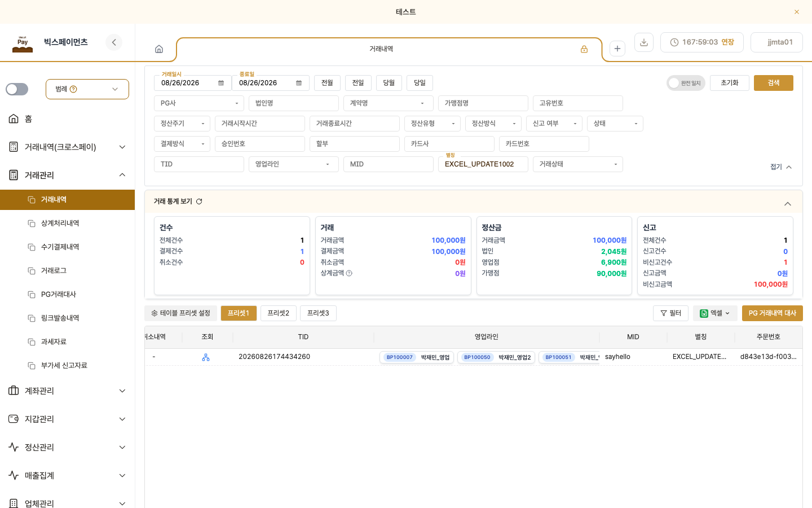Collapse the 거래 통계 보기 panel

[788, 203]
